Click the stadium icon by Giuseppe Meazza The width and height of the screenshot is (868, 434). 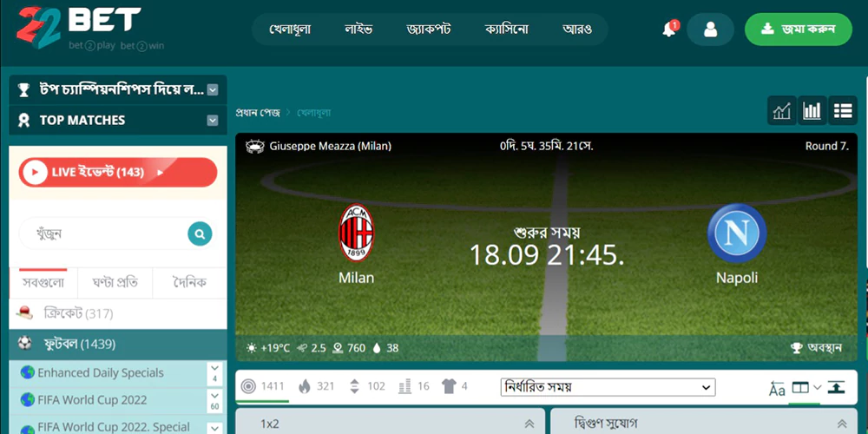click(255, 147)
